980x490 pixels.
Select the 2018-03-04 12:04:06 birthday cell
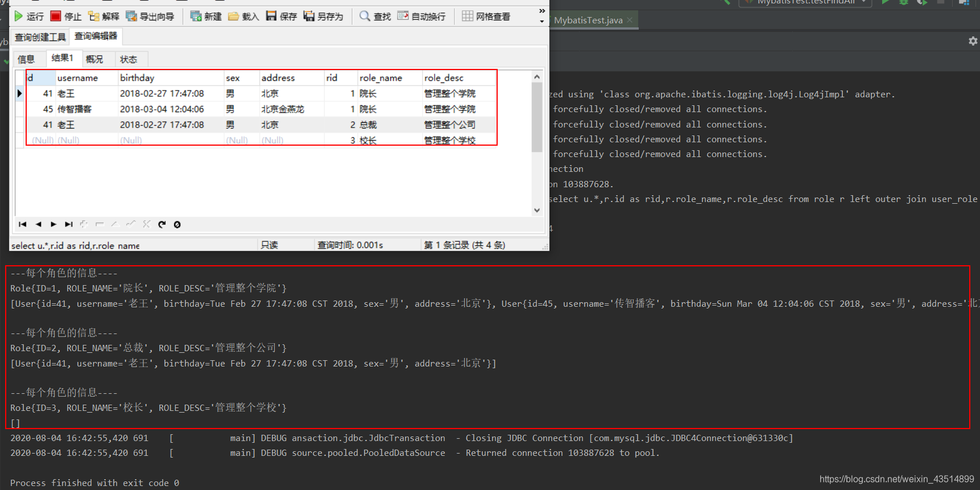171,109
